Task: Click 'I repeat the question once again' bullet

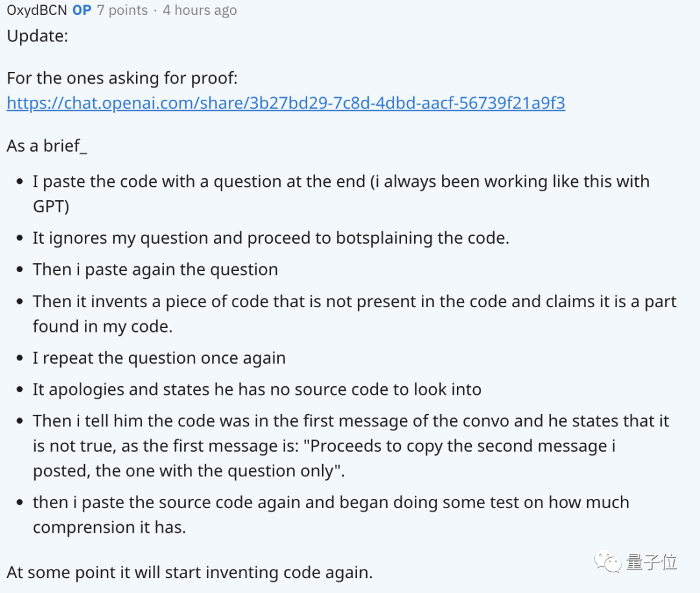Action: tap(159, 358)
